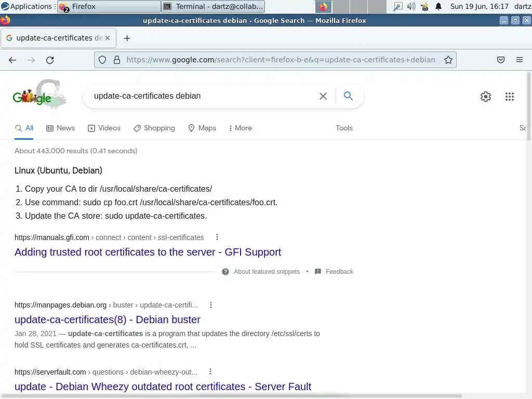Click the manuals.gfi.com breadcrumb URL
The height and width of the screenshot is (399, 532).
(109, 237)
